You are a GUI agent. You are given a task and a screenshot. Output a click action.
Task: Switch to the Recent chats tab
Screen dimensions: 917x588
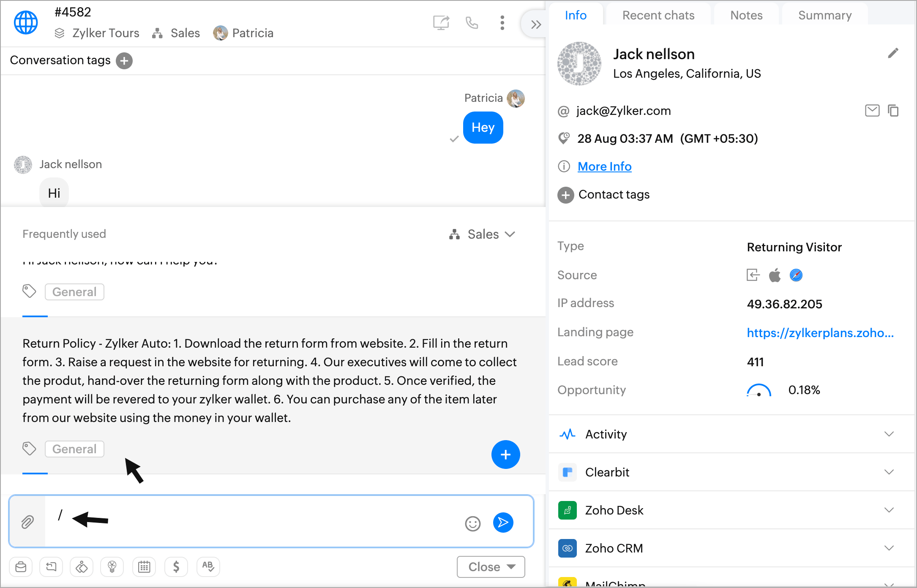pyautogui.click(x=658, y=15)
